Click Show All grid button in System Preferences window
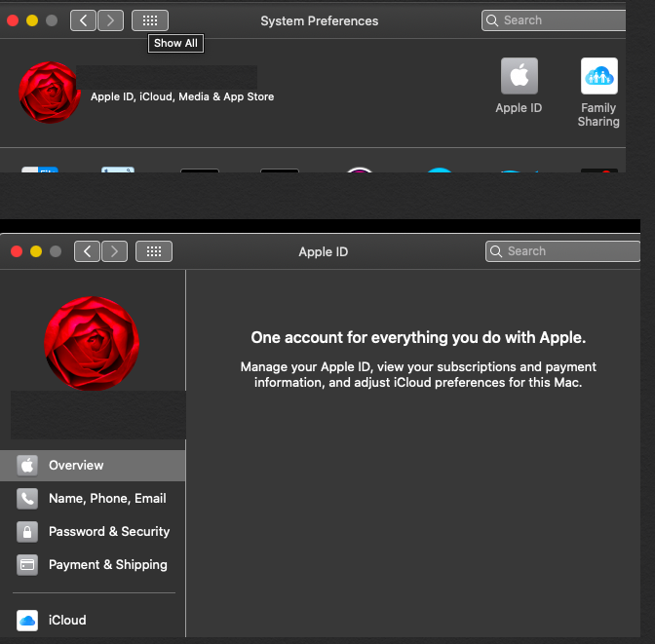 coord(150,20)
